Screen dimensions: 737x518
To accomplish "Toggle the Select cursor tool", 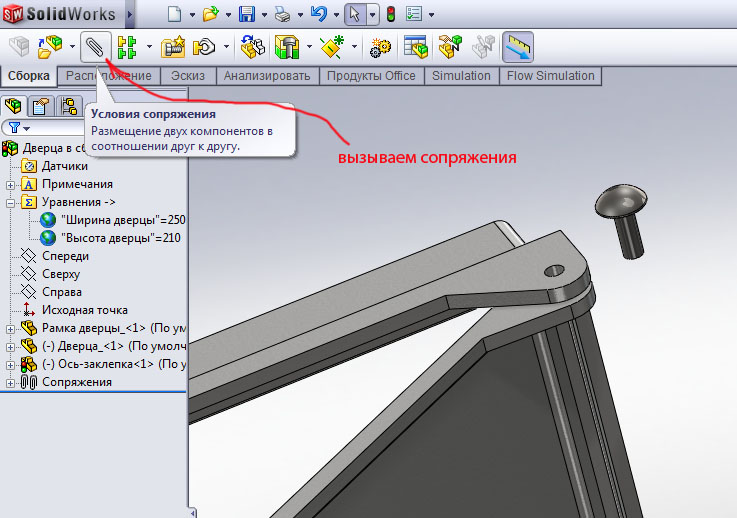I will [x=354, y=15].
